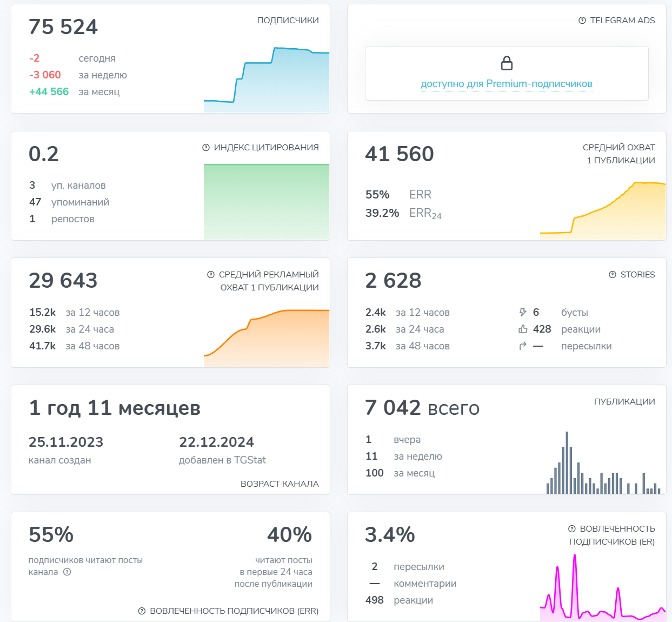This screenshot has width=672, height=622.
Task: Click the thumbs-up reactions icon
Action: pyautogui.click(x=523, y=329)
